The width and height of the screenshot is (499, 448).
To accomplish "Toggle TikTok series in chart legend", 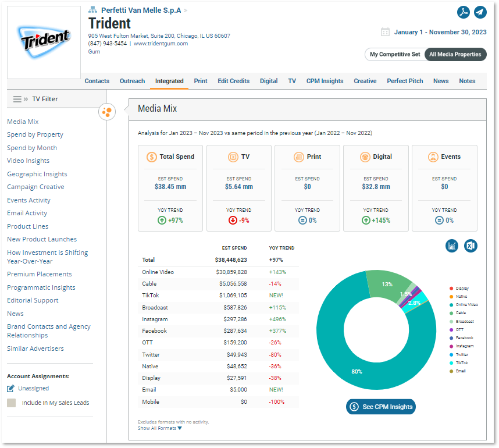I will point(459,363).
